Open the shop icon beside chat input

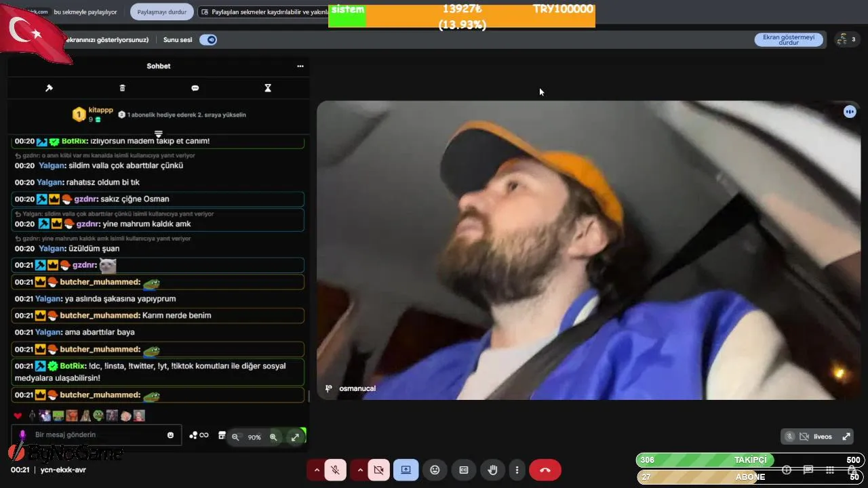pos(222,435)
